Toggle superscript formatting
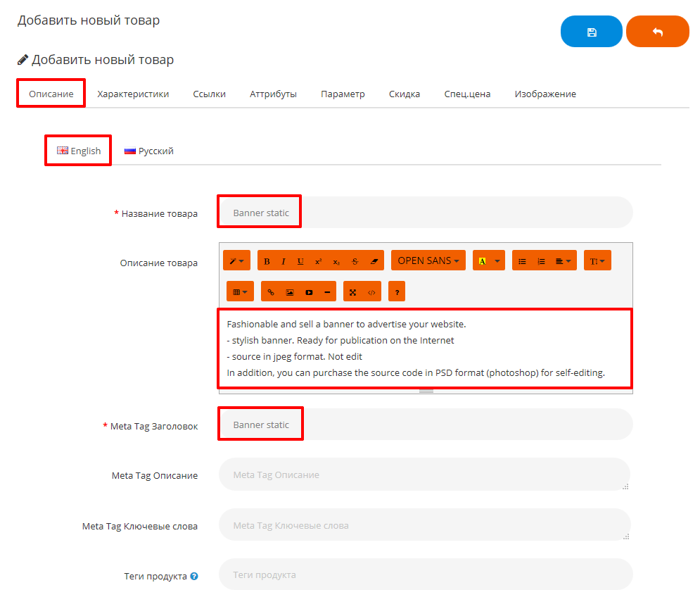The image size is (700, 609). [x=318, y=261]
